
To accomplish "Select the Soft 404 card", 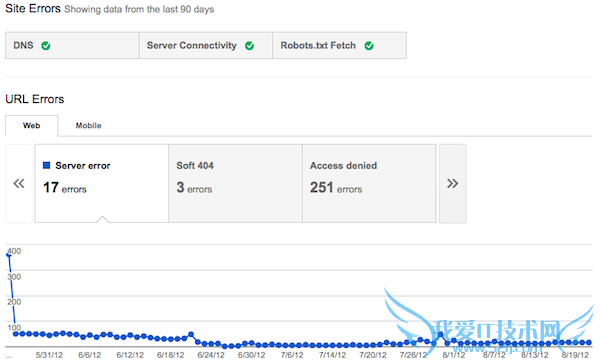I will (235, 183).
